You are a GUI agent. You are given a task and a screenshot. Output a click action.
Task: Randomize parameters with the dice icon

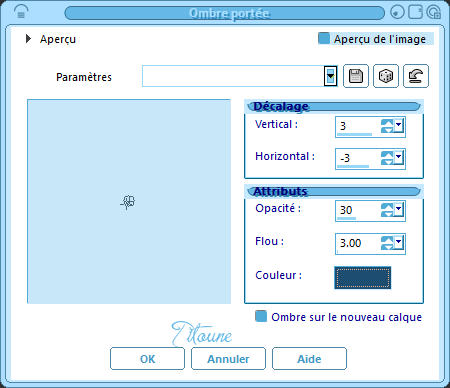386,76
